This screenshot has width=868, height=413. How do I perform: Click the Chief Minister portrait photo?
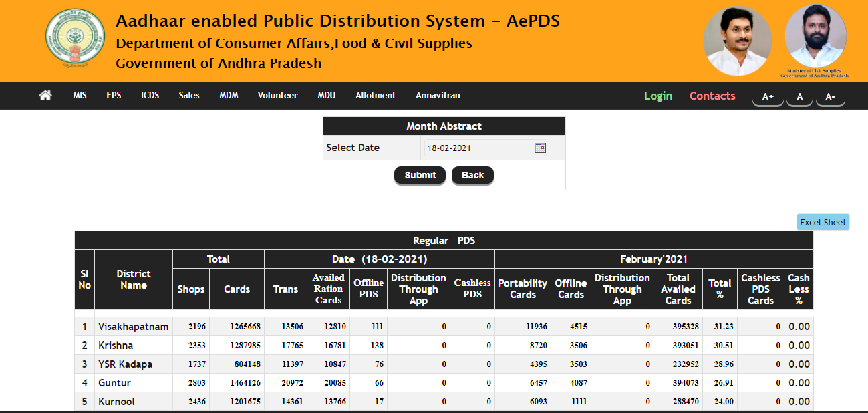[x=738, y=41]
